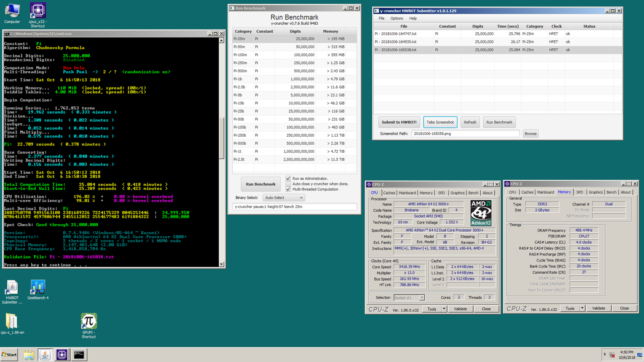This screenshot has width=644, height=362.
Task: Click the Windows Start button
Action: pos(9,355)
